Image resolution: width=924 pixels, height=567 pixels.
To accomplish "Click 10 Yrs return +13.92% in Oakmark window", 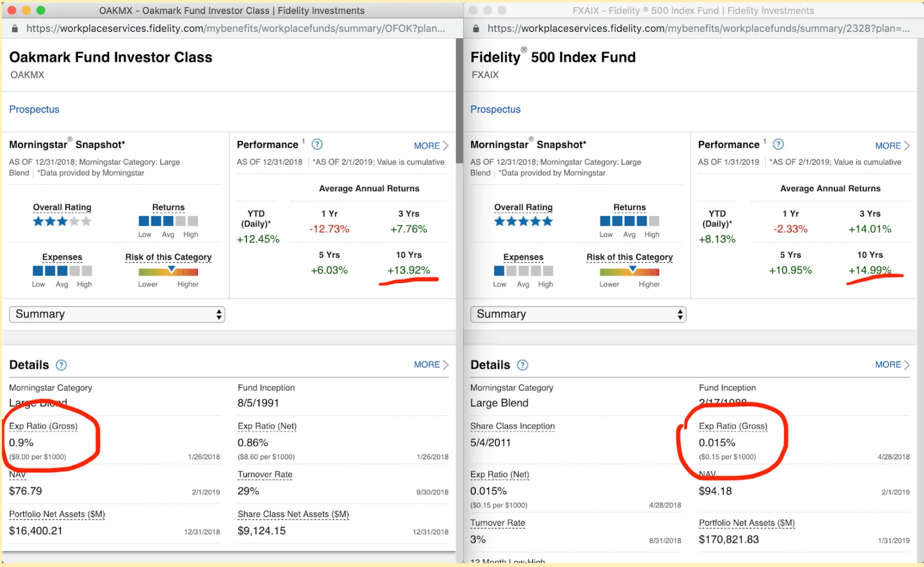I will point(409,270).
